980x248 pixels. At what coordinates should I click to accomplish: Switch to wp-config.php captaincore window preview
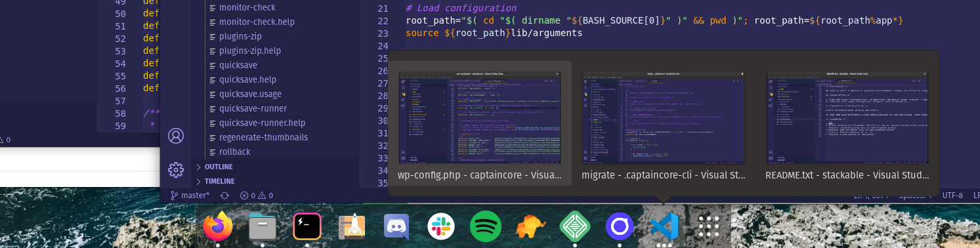(x=480, y=124)
